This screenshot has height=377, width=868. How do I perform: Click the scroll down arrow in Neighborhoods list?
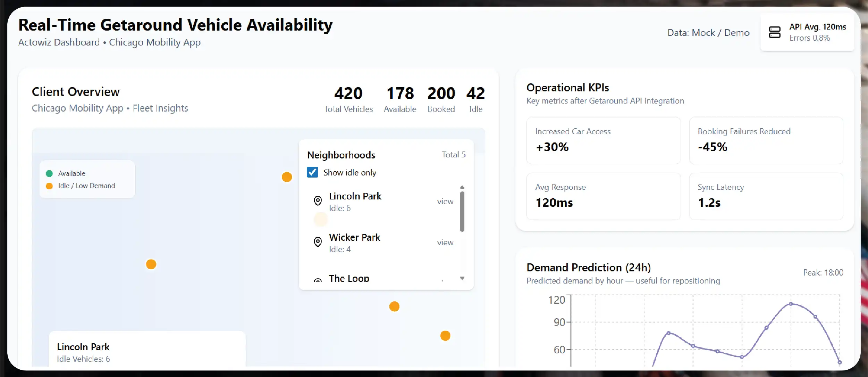[x=462, y=278]
